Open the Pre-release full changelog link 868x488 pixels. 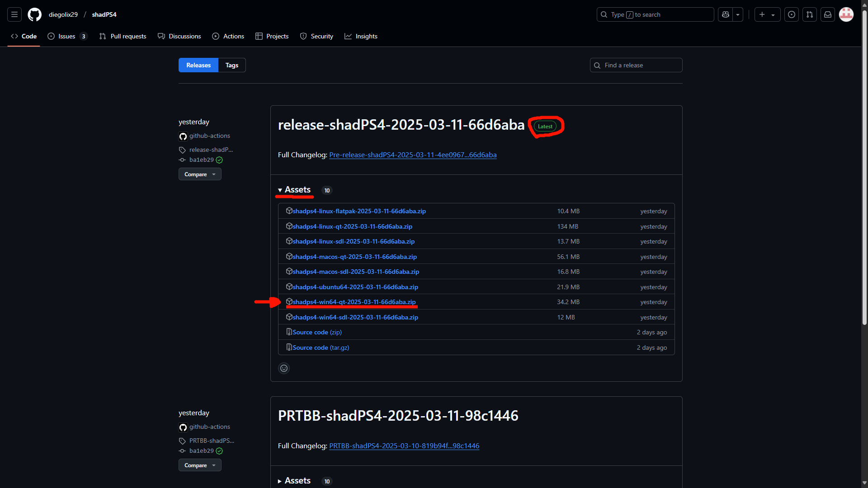point(413,155)
